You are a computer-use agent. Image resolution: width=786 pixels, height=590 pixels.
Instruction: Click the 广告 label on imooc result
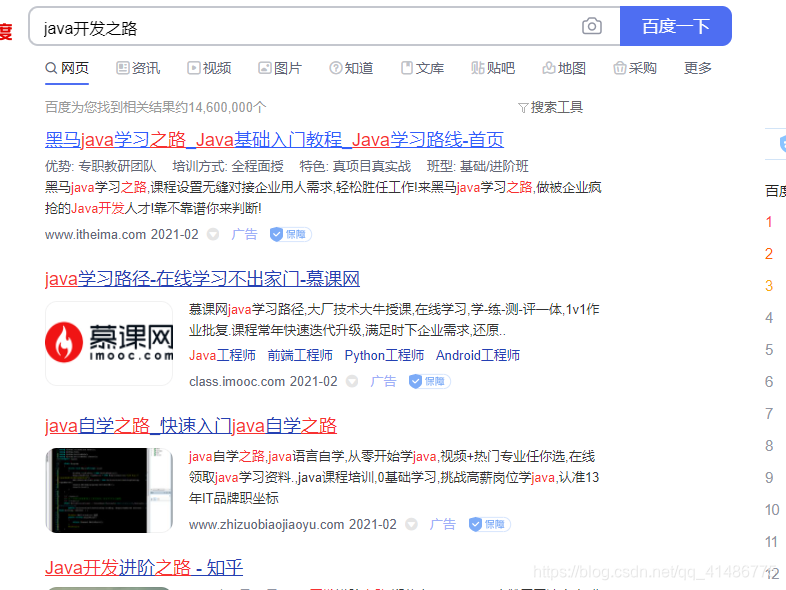pos(383,381)
